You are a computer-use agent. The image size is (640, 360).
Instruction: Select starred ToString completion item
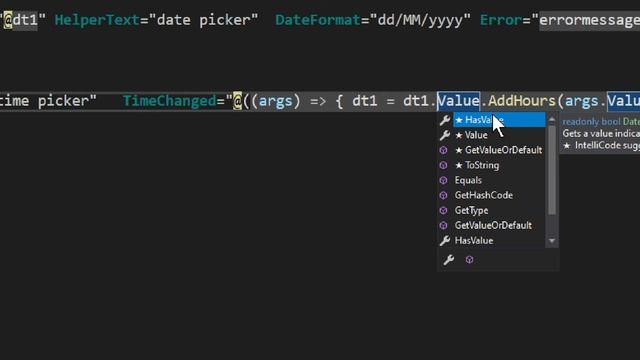tap(499, 165)
